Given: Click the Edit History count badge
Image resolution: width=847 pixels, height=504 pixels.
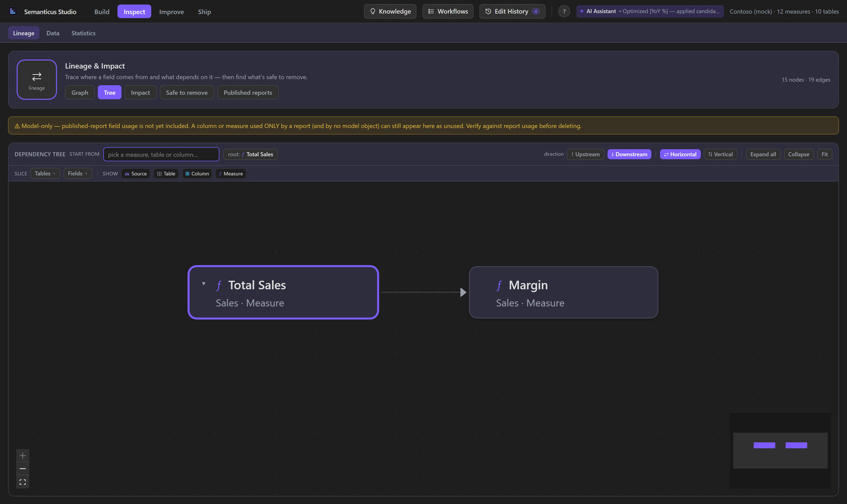Looking at the screenshot, I should point(536,11).
